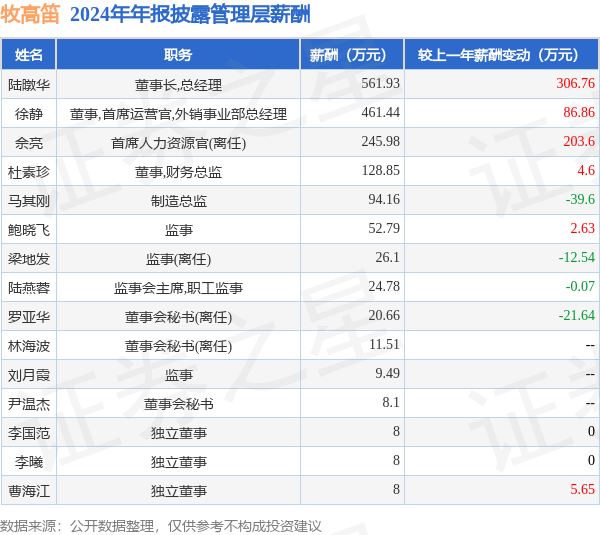This screenshot has width=600, height=535.
Task: Select the name 曹海江
Action: (29, 491)
